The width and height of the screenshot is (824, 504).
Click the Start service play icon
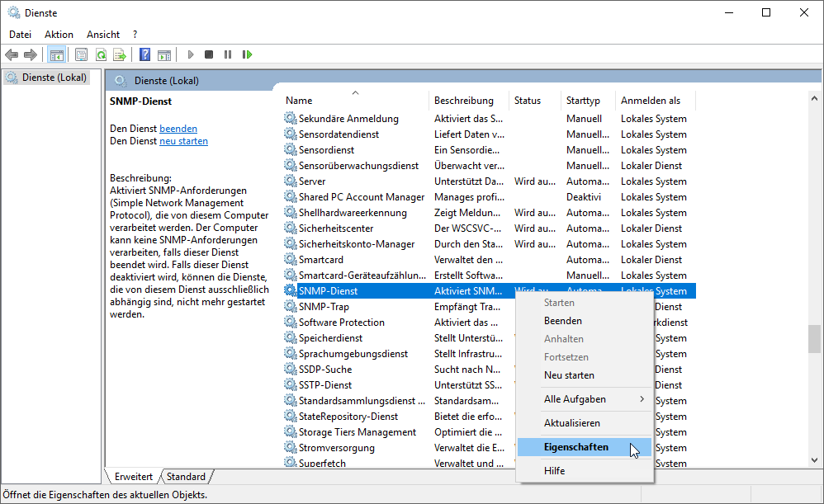coord(190,54)
